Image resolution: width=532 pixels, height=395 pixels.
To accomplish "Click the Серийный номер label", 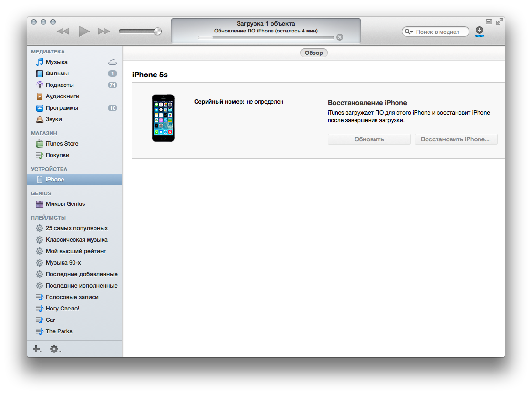I will click(x=219, y=102).
